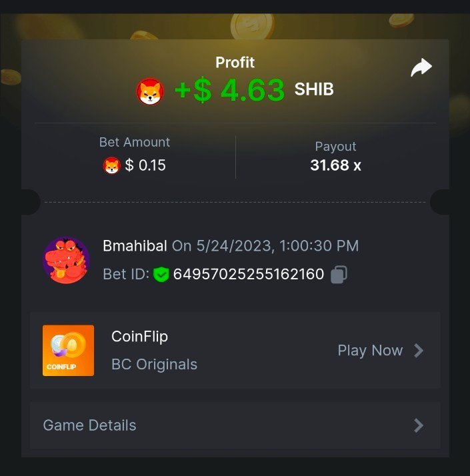Open the red crocodile user avatar
This screenshot has height=476, width=470.
pos(67,260)
